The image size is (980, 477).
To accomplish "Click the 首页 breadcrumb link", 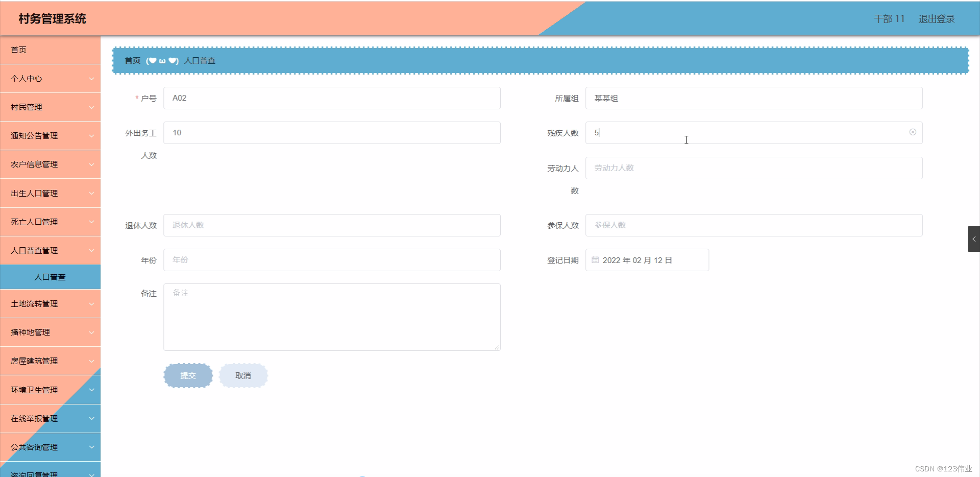I will tap(132, 60).
